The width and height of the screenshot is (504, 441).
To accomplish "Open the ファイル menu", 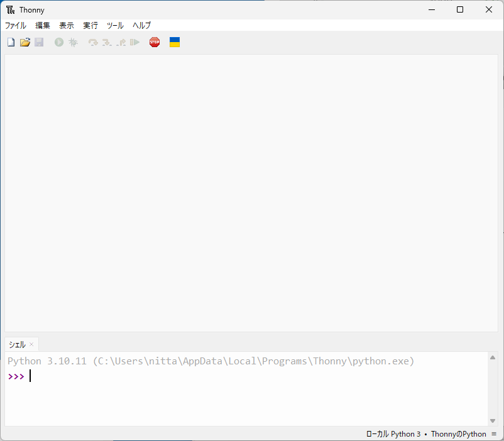I will pyautogui.click(x=16, y=26).
